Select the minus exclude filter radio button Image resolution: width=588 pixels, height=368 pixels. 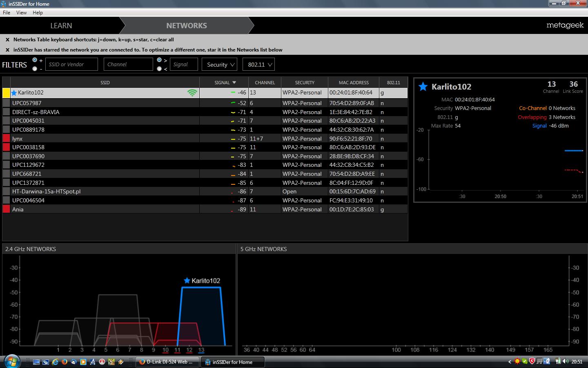point(35,69)
